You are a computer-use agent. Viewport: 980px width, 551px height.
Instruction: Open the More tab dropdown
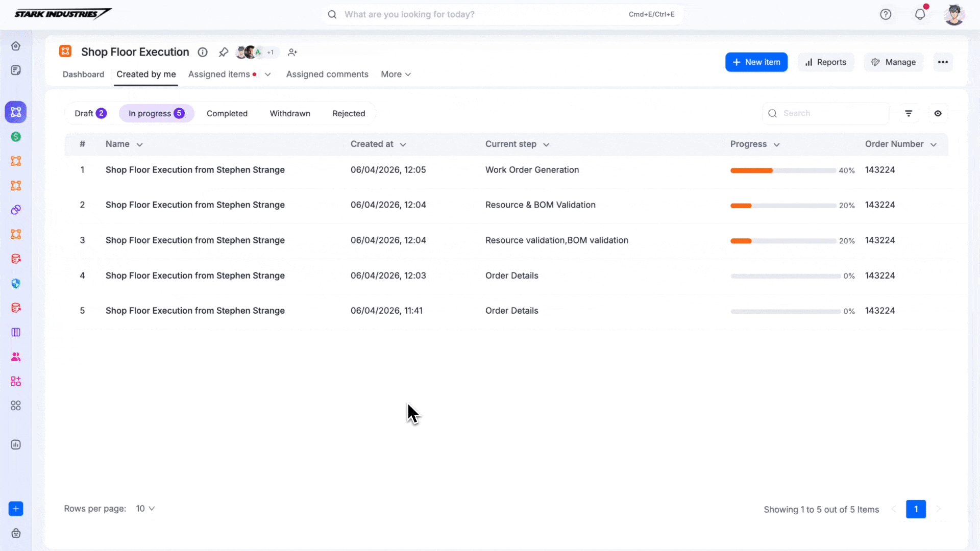(396, 74)
